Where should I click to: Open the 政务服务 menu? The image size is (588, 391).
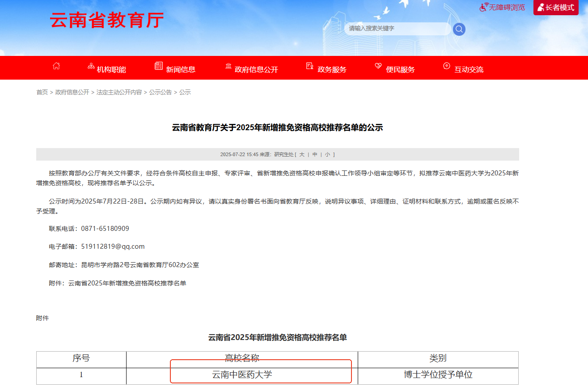click(x=332, y=69)
